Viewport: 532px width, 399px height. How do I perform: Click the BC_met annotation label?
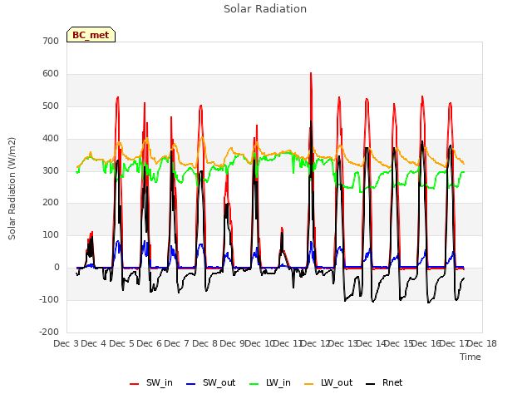point(91,35)
